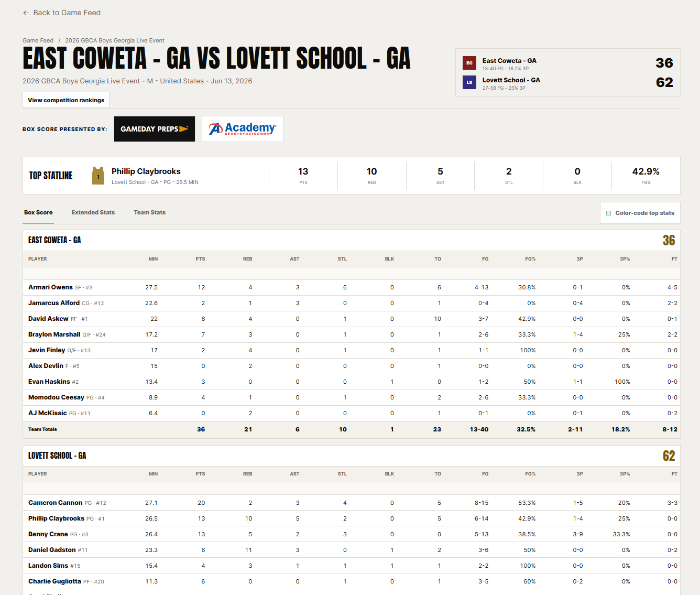Viewport: 700px width, 595px height.
Task: Open Momodou Ceesay player profile
Action: click(x=56, y=397)
